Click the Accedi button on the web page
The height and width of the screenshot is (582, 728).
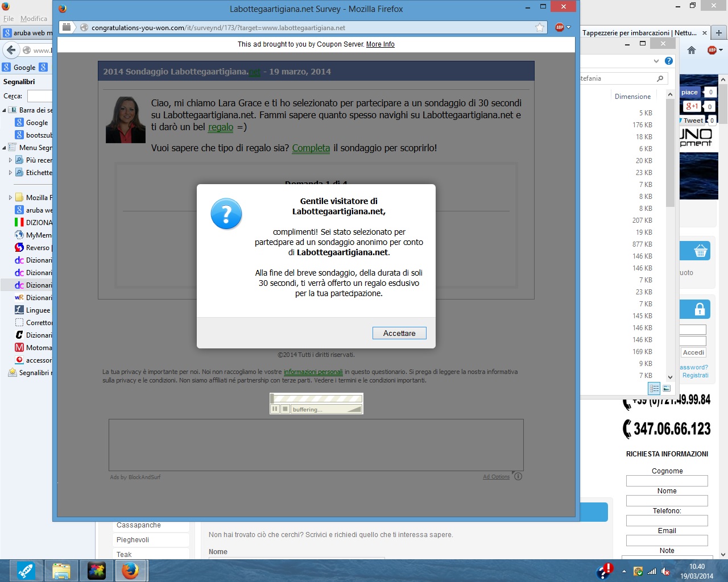pyautogui.click(x=693, y=352)
